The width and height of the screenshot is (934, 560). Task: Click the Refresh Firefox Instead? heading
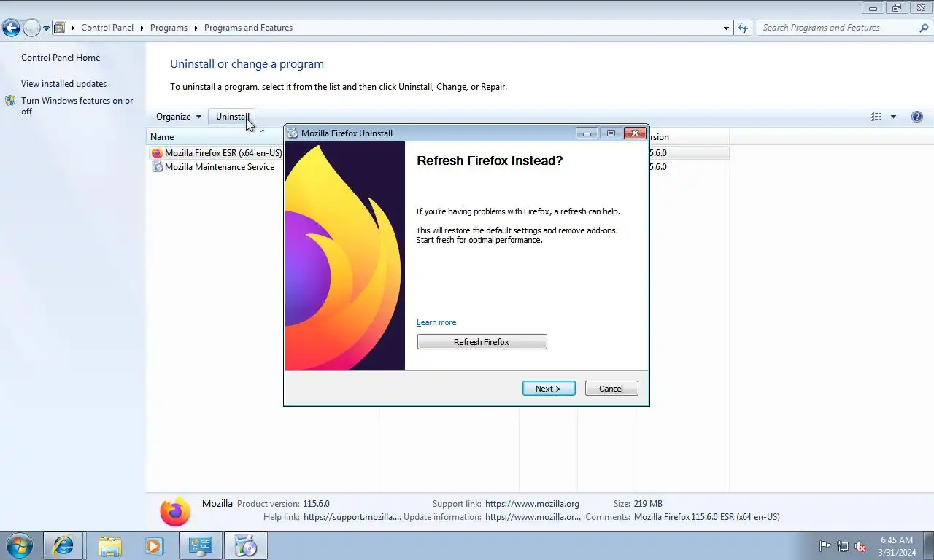pyautogui.click(x=490, y=160)
